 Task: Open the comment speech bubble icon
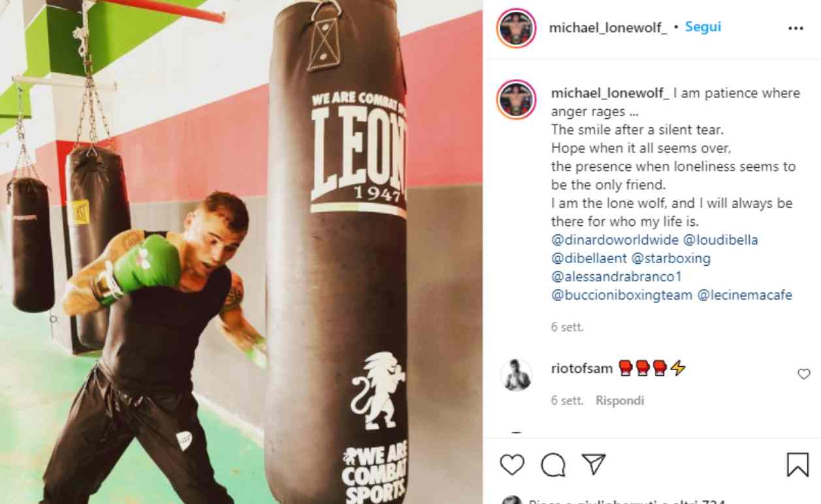pos(553,465)
